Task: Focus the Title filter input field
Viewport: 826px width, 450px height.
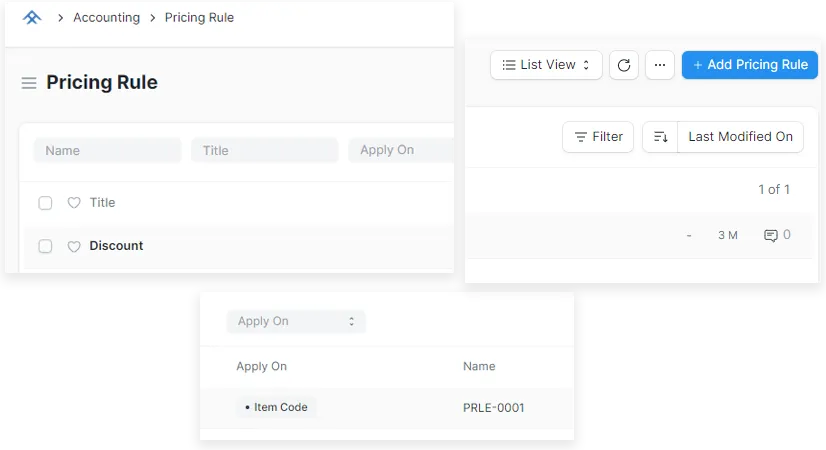Action: 264,150
